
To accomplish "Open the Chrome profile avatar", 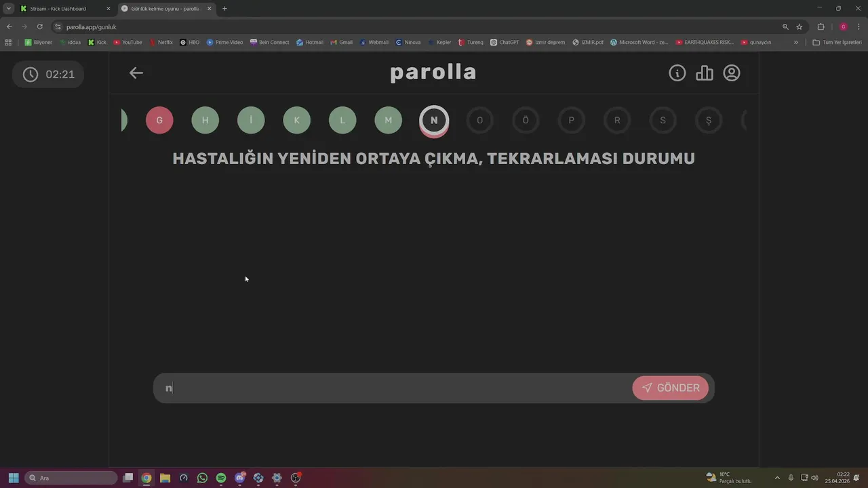I will tap(843, 27).
